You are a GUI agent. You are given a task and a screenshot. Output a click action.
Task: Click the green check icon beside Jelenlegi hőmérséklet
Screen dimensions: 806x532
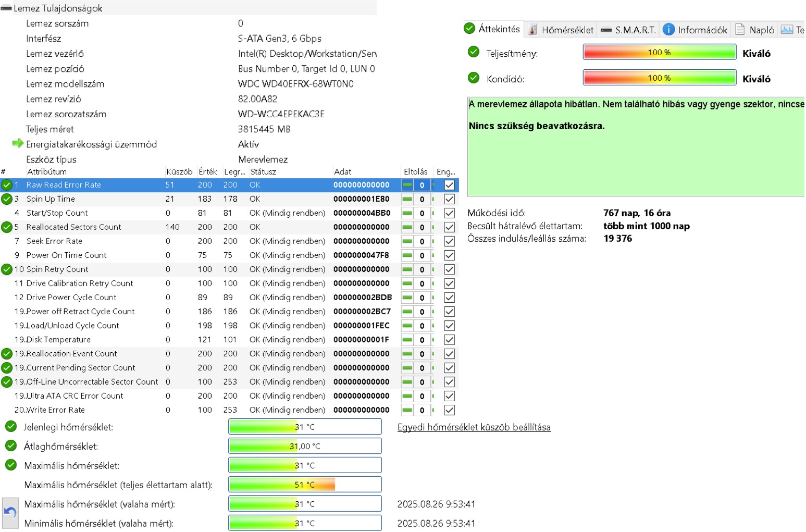tap(11, 427)
